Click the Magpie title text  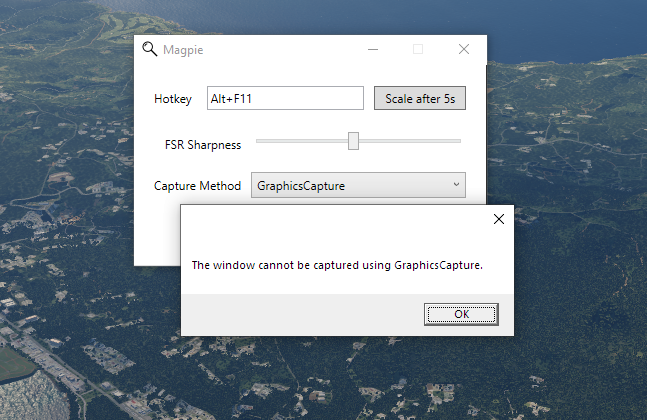tap(183, 50)
